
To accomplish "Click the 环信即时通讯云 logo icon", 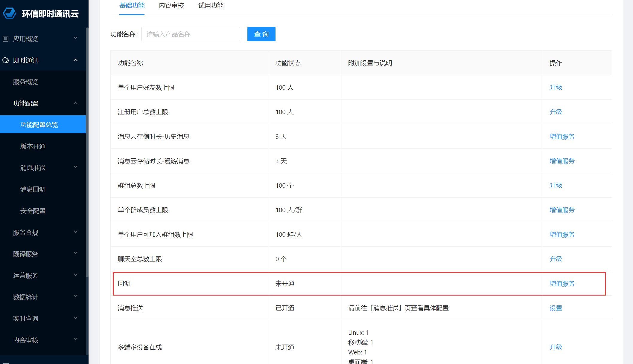I will tap(9, 13).
